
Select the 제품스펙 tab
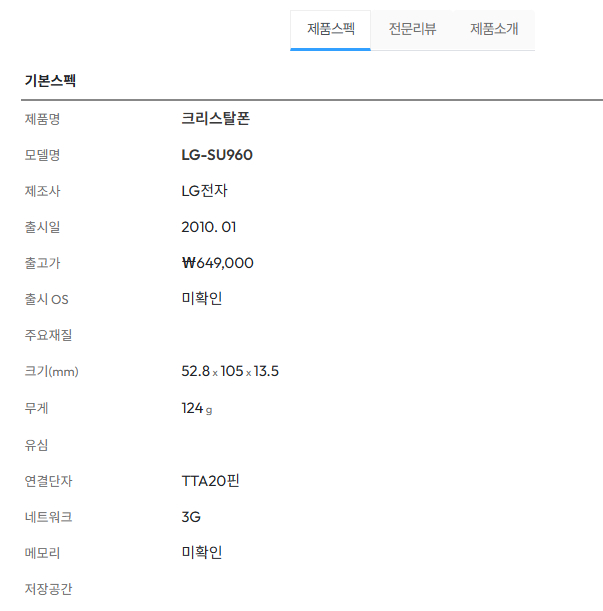click(x=331, y=30)
